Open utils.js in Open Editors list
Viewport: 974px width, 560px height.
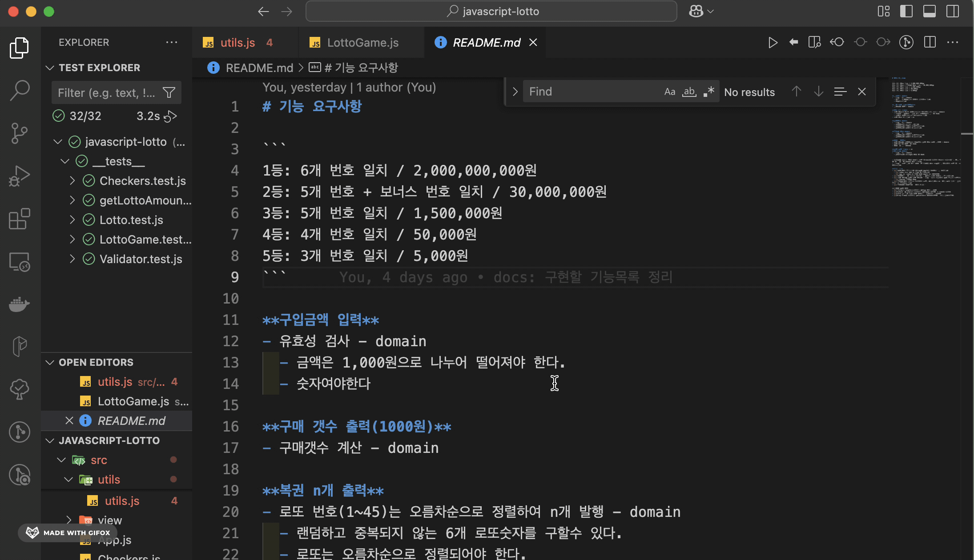(117, 382)
